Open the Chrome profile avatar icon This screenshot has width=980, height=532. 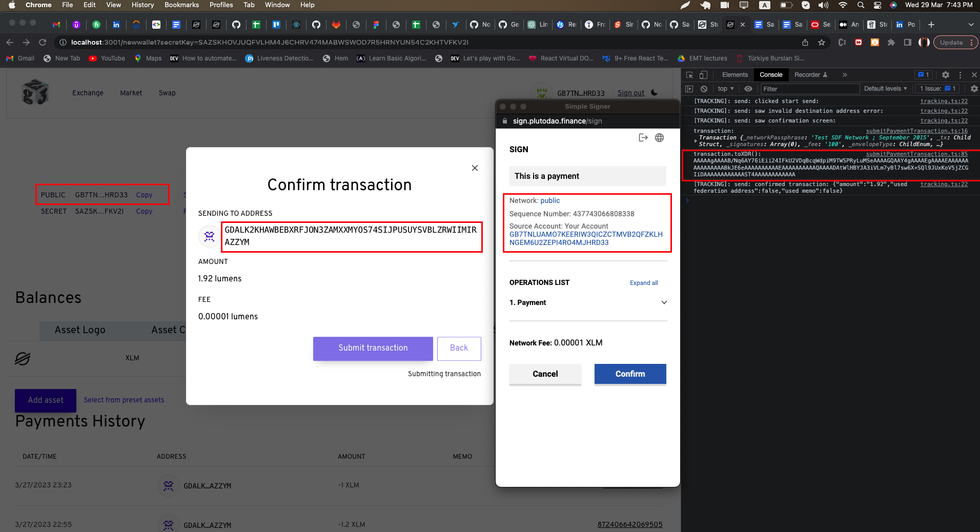click(924, 43)
